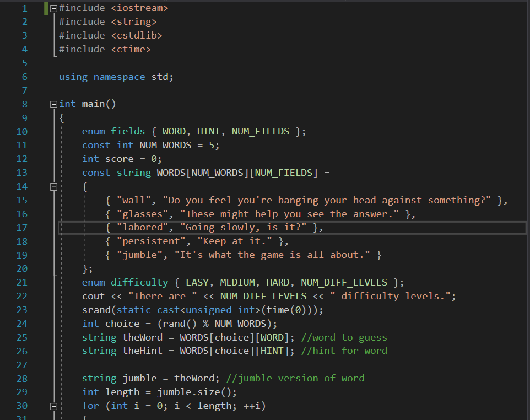Click the "choice" variable declaration on line 24
This screenshot has height=420, width=530.
(x=122, y=324)
